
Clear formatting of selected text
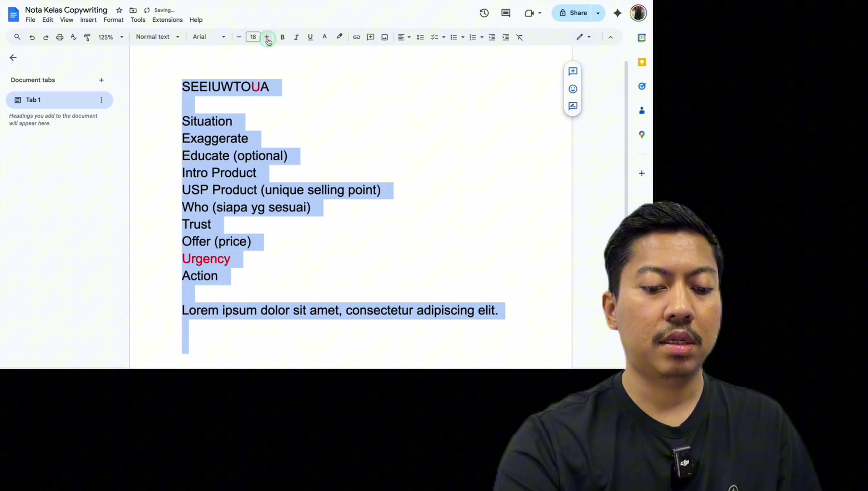(520, 37)
